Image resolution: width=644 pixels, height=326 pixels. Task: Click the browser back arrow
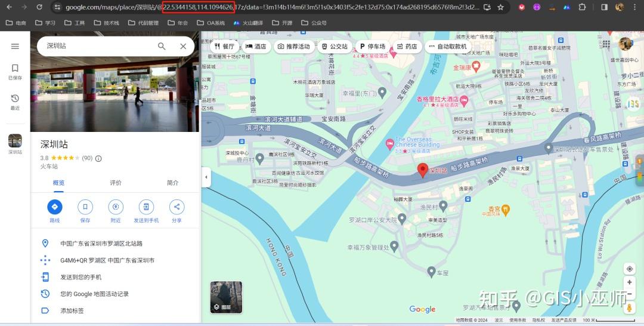10,7
